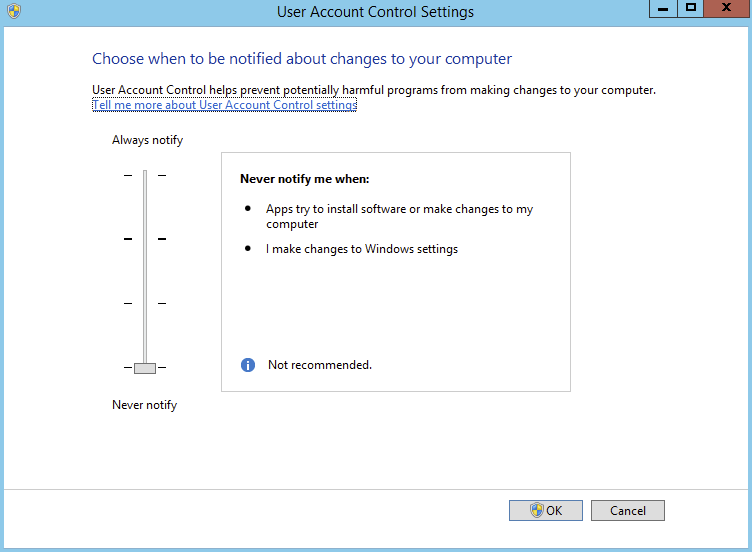Screen dimensions: 752x552
Task: Click the blue info icon beside Not recommended
Action: (x=248, y=365)
